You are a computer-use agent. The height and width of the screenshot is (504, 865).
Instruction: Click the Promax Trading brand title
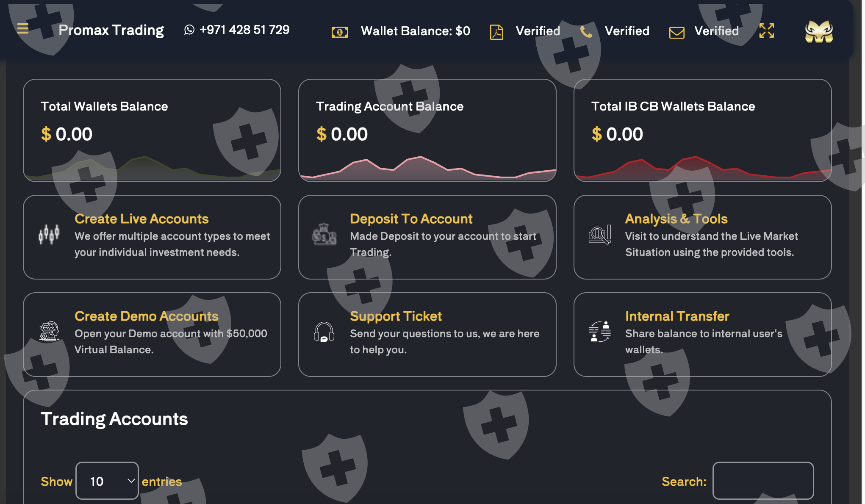coord(111,30)
